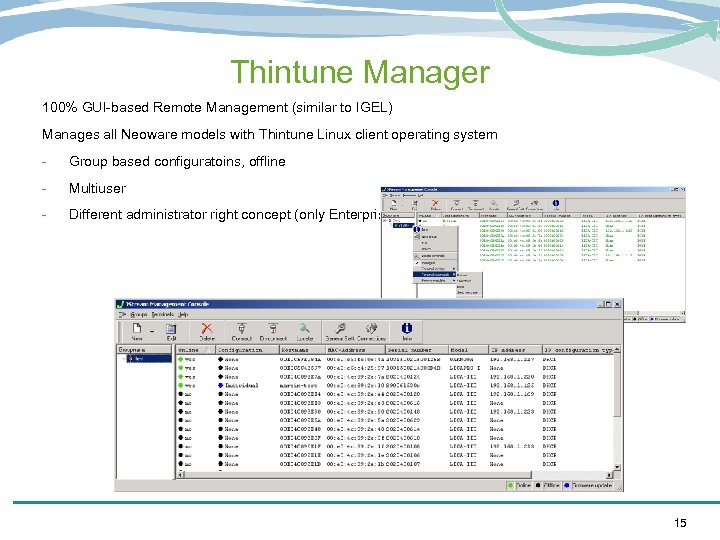Click down arrow of vertical table scrollbar

coord(617,467)
